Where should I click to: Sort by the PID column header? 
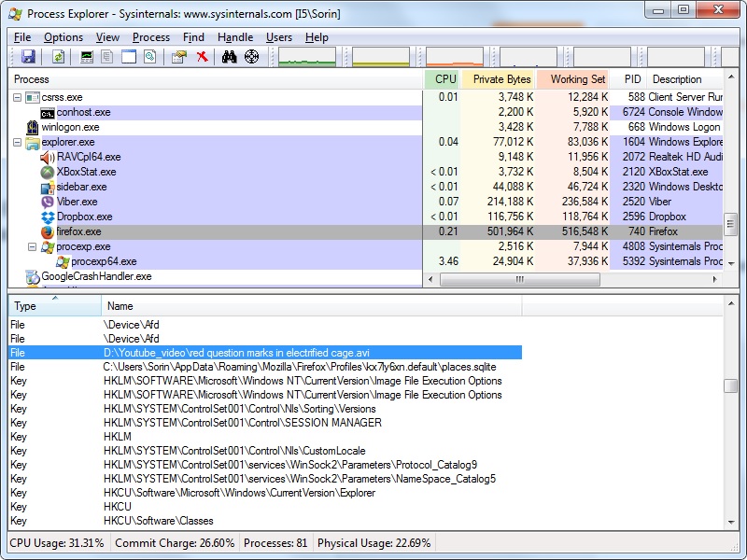coord(628,79)
